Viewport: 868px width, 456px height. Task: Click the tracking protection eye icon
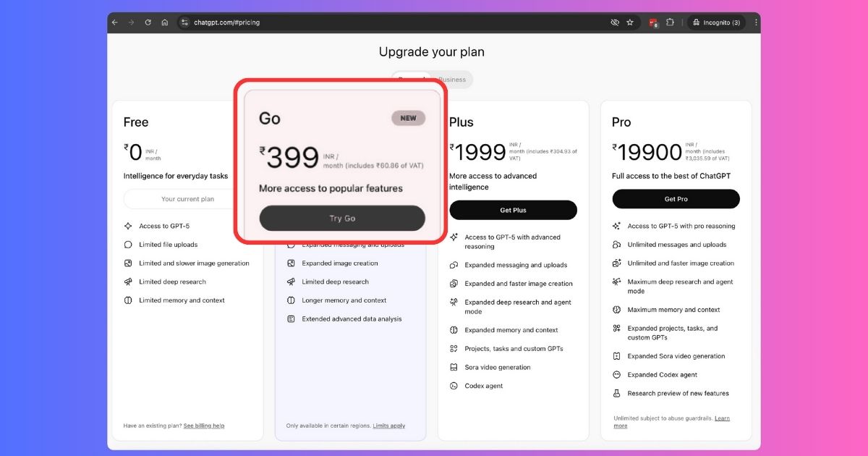point(615,22)
